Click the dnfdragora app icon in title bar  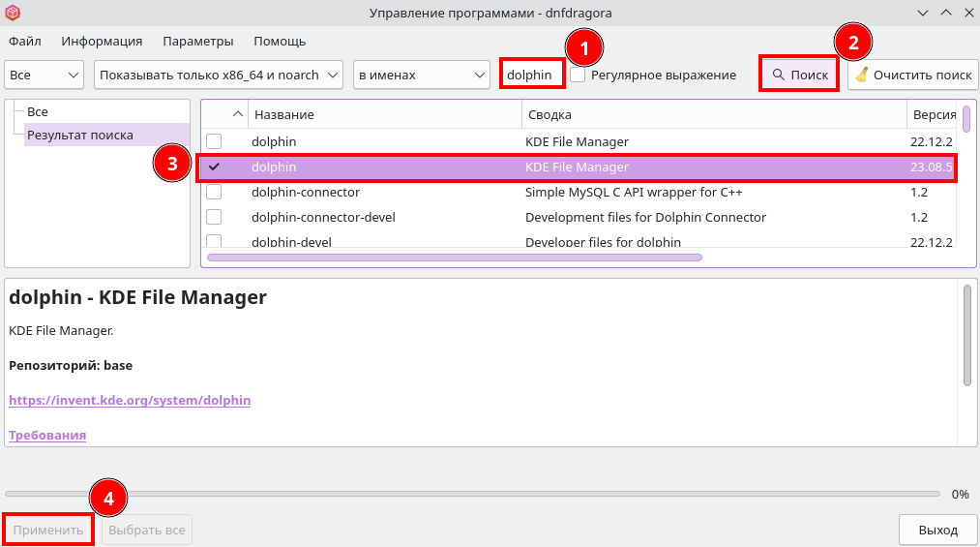[13, 13]
